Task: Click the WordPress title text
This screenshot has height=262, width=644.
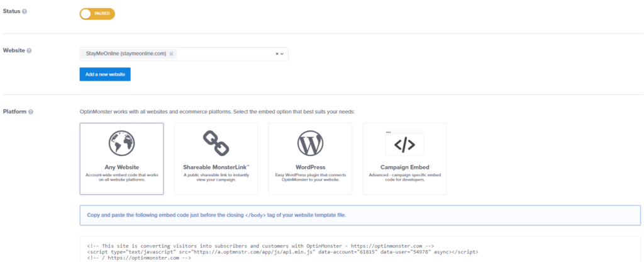Action: tap(311, 168)
